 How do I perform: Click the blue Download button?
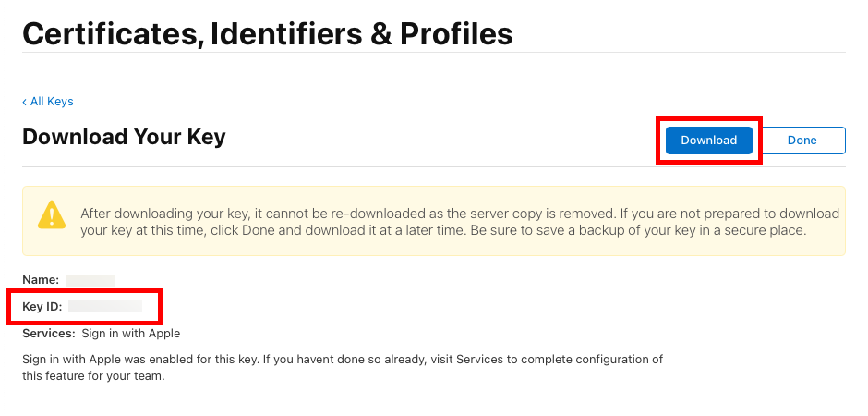(708, 141)
